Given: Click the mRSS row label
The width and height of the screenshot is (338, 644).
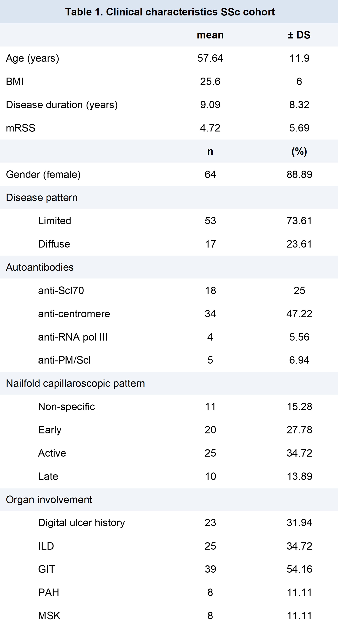Looking at the screenshot, I should 20,128.
